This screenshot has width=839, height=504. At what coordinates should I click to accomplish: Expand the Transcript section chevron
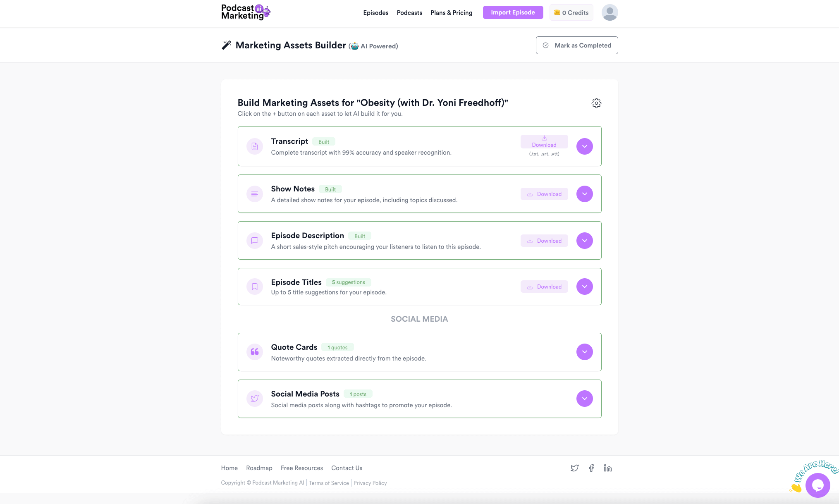pyautogui.click(x=584, y=146)
